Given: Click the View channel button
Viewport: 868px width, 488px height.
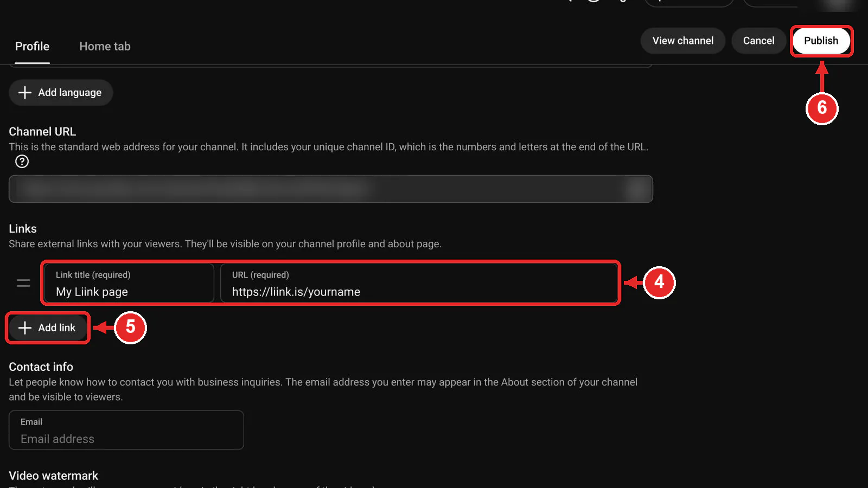Looking at the screenshot, I should click(682, 41).
